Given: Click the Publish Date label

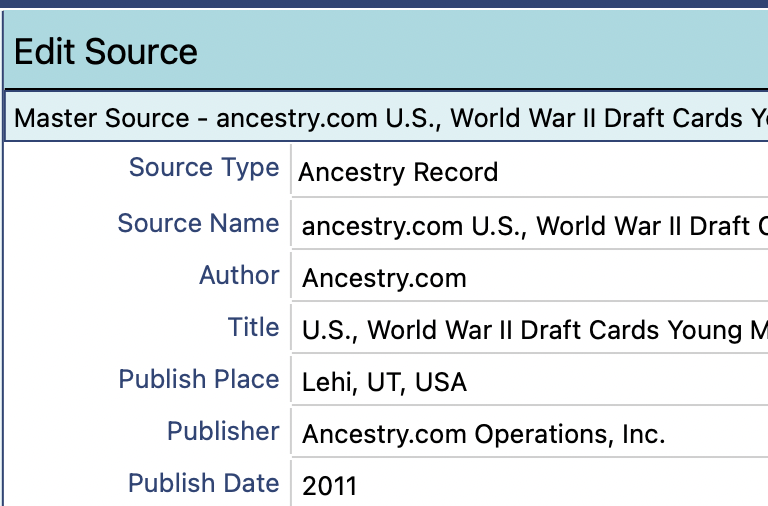Looking at the screenshot, I should (203, 483).
